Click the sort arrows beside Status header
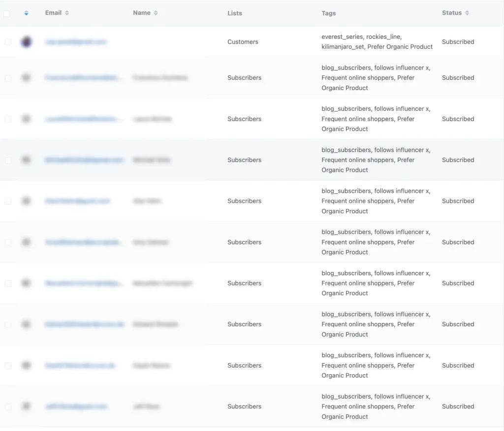The height and width of the screenshot is (431, 504). click(x=467, y=13)
